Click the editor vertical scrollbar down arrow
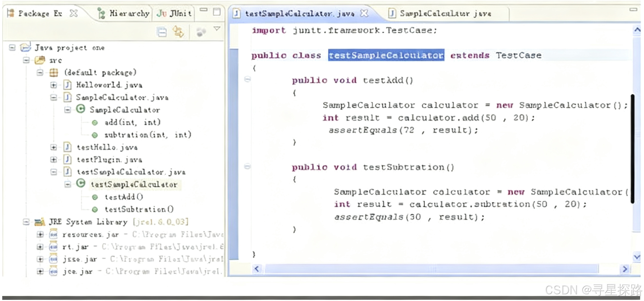Image resolution: width=644 pixels, height=301 pixels. [637, 257]
